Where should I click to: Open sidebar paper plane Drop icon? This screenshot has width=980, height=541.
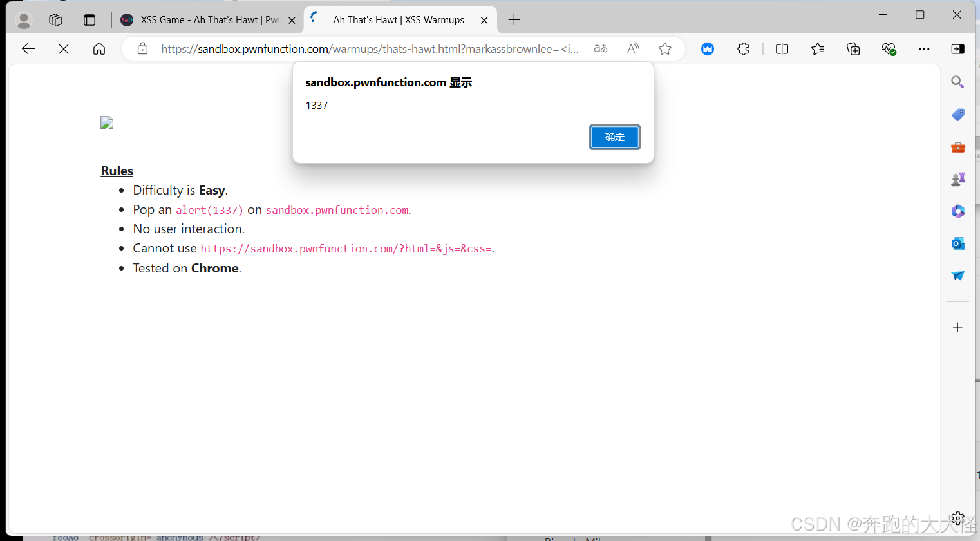958,276
